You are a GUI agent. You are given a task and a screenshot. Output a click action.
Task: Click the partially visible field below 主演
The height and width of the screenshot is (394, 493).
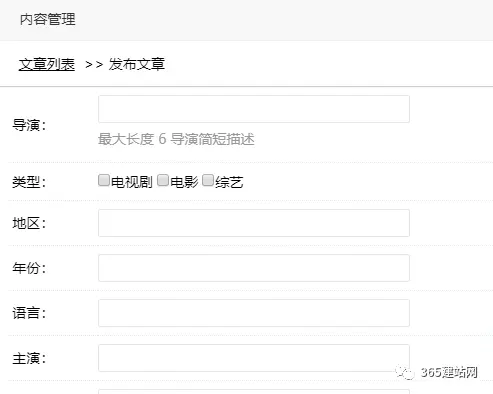(254, 391)
